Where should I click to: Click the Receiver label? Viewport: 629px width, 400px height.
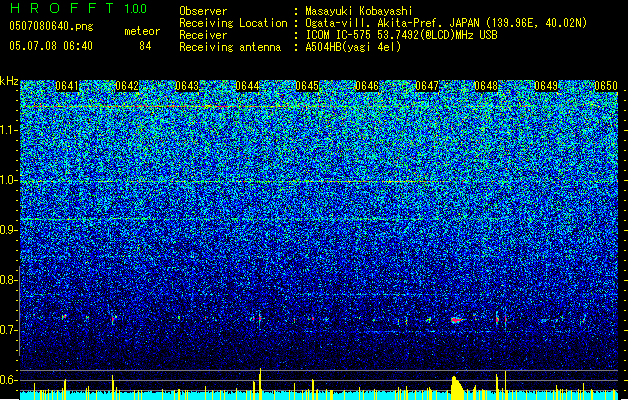coord(203,35)
